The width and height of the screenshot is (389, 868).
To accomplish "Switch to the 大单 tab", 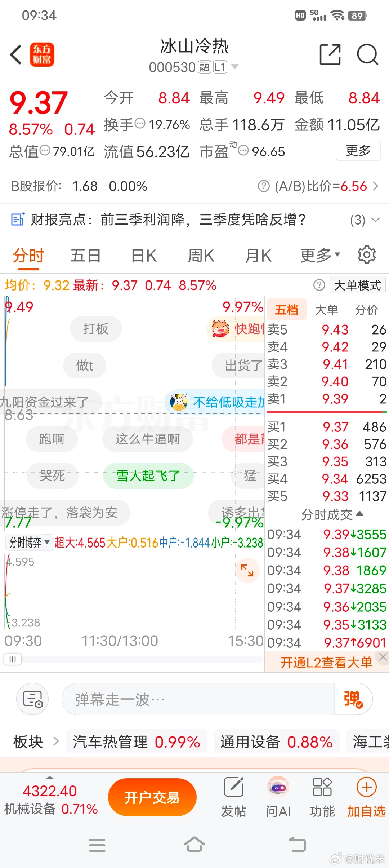I will [326, 310].
